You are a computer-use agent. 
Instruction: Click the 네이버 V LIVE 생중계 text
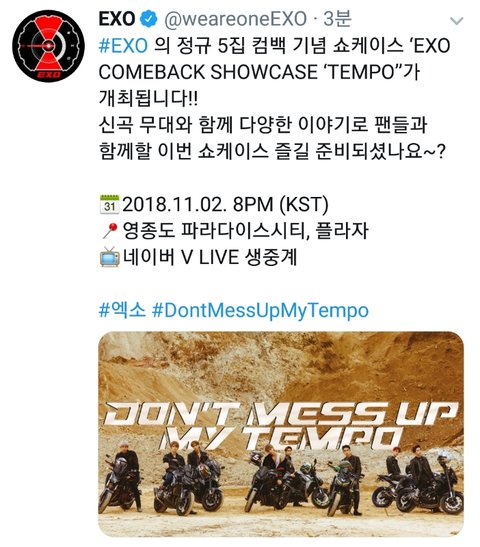coord(210,257)
